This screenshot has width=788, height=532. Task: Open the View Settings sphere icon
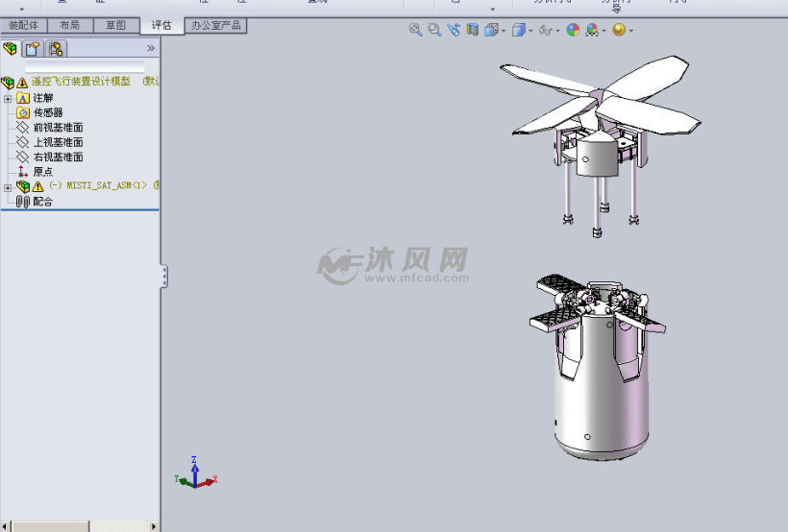619,30
